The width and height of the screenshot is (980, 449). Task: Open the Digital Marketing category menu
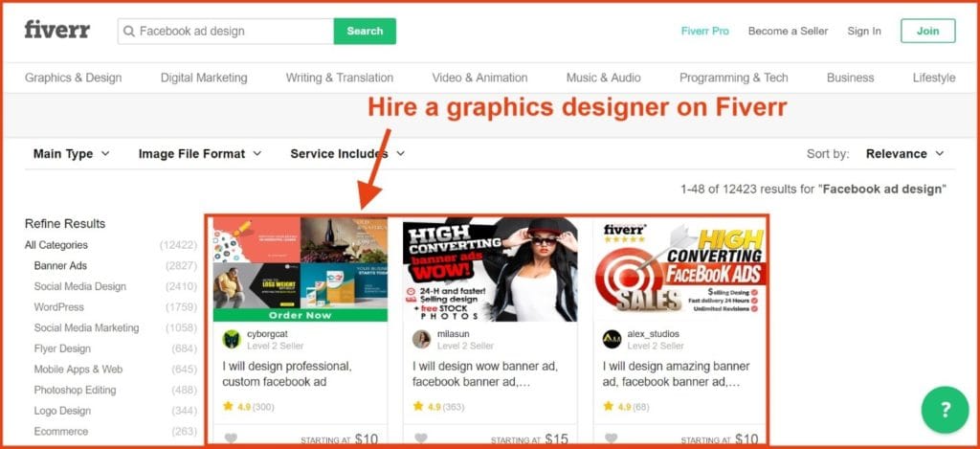click(x=204, y=78)
